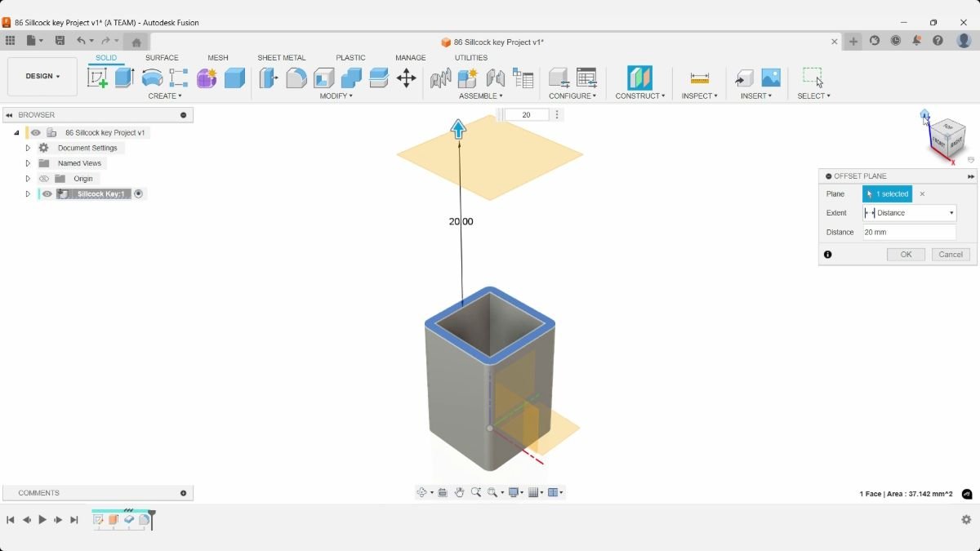The width and height of the screenshot is (980, 551).
Task: Activate the Extrude tool
Action: pyautogui.click(x=124, y=78)
